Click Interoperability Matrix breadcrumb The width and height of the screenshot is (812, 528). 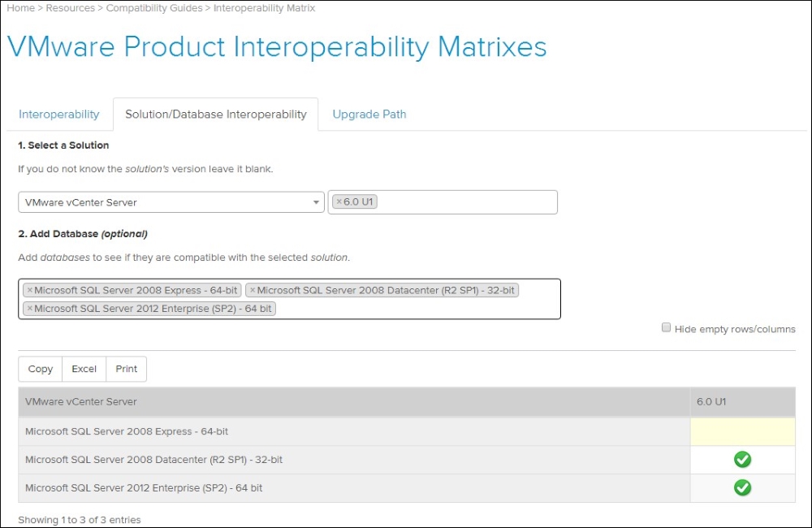[x=264, y=8]
